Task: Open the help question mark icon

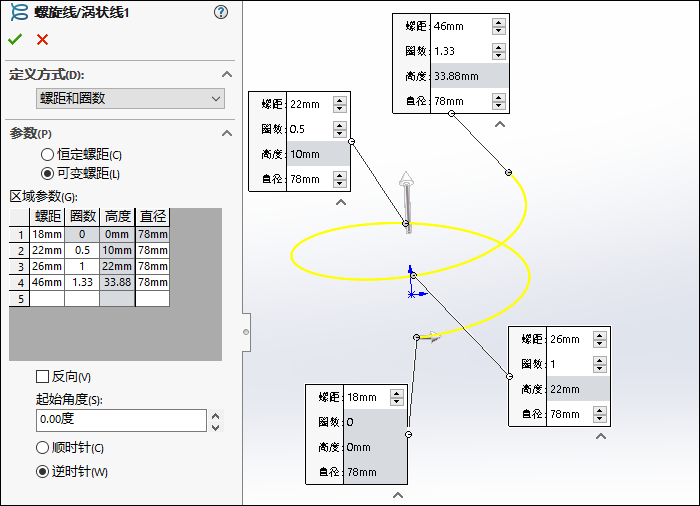Action: 221,12
